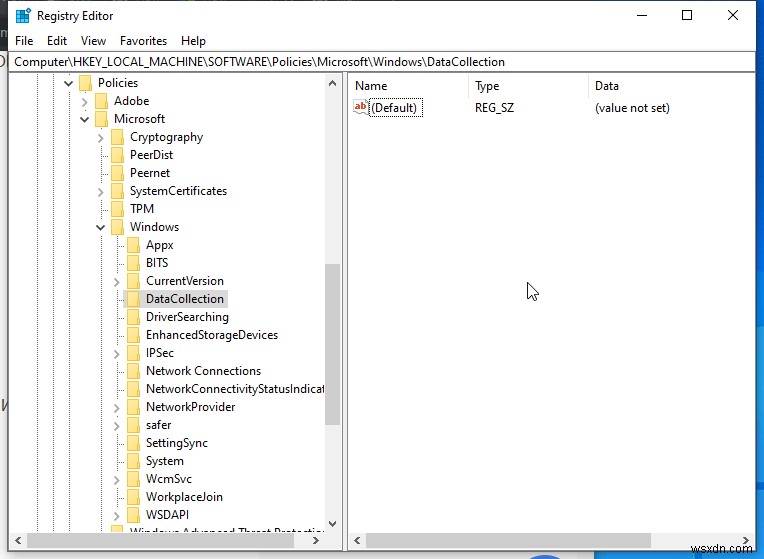This screenshot has height=559, width=764.
Task: Select the WSDAPI key label
Action: [x=167, y=515]
